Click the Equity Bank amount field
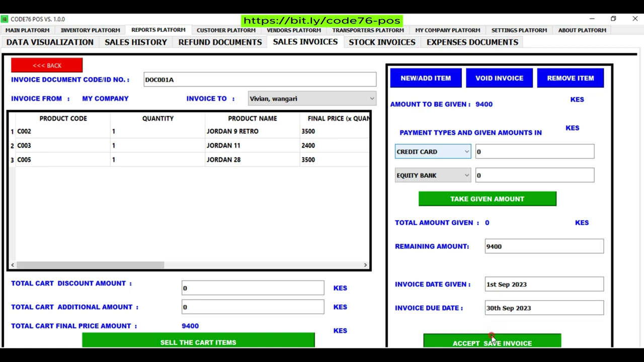This screenshot has height=362, width=644. tap(535, 175)
